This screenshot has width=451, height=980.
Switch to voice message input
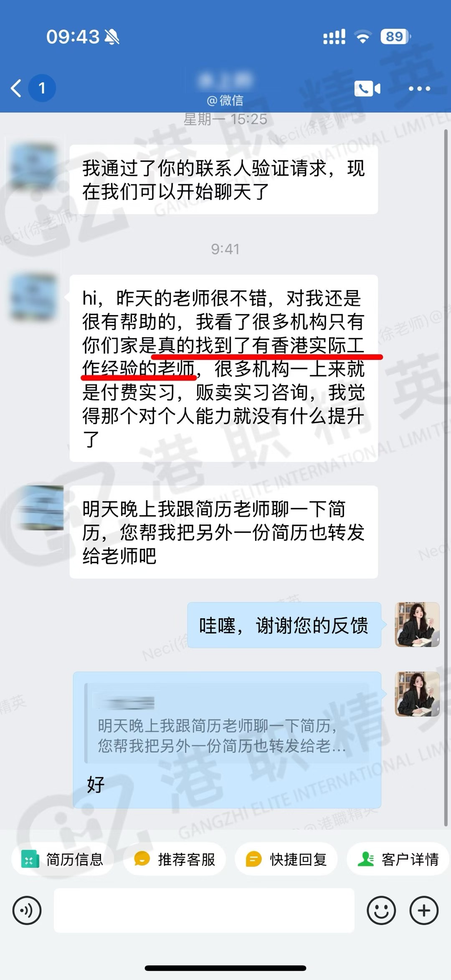pos(27,910)
